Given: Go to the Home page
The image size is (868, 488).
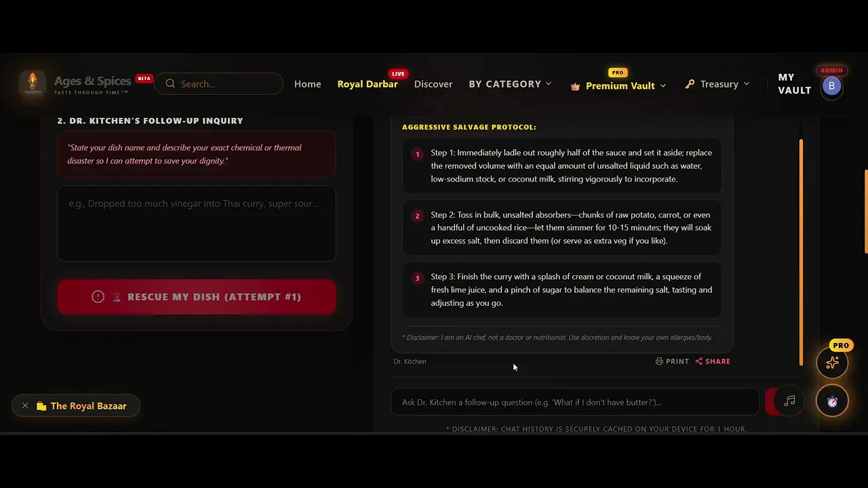Looking at the screenshot, I should (x=307, y=84).
